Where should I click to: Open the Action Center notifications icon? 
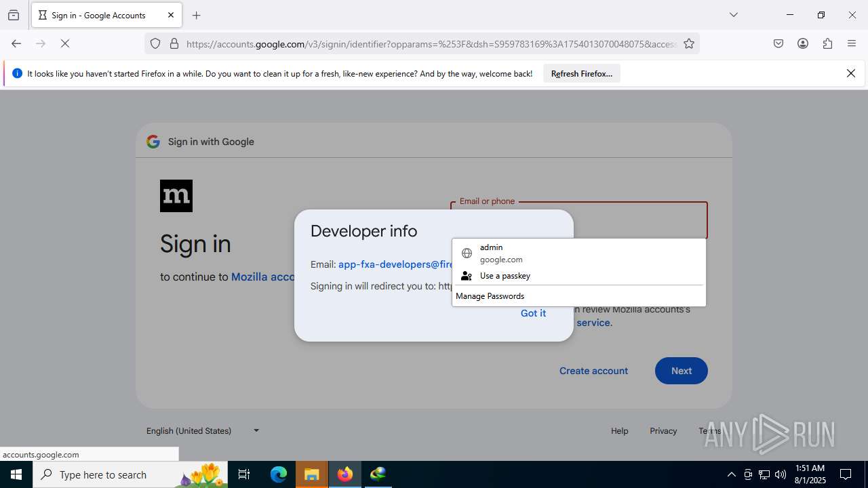coord(846,474)
